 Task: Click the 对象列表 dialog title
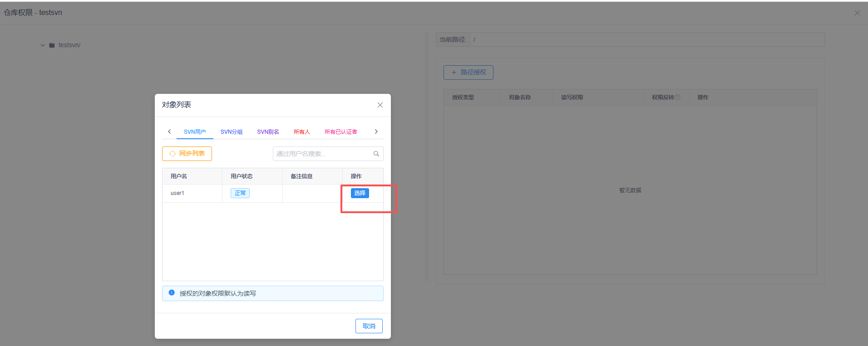(177, 105)
